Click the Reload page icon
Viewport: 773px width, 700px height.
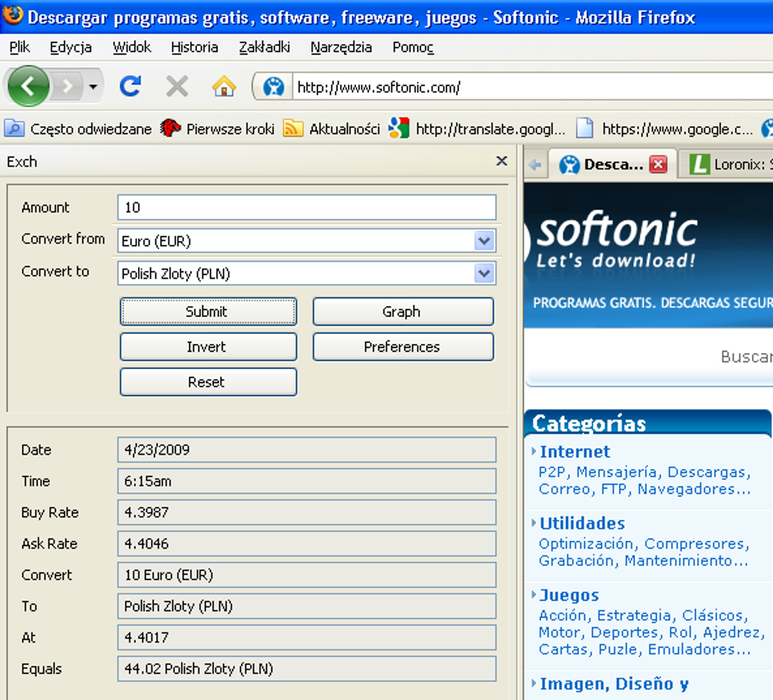[130, 86]
